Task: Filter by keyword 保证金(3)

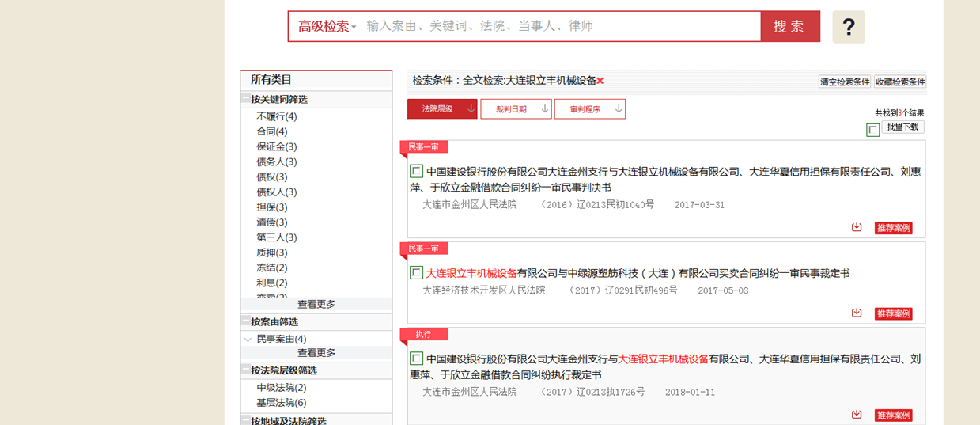Action: click(276, 146)
